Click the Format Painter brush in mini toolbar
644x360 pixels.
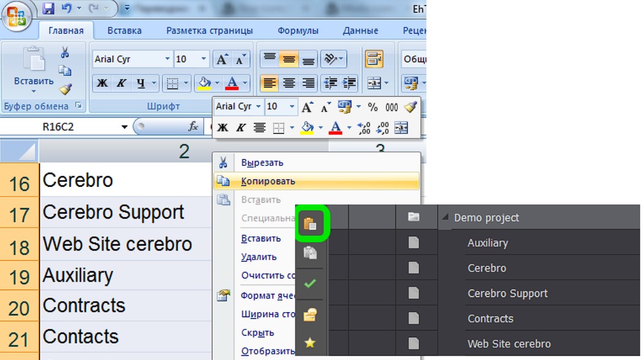(x=410, y=107)
